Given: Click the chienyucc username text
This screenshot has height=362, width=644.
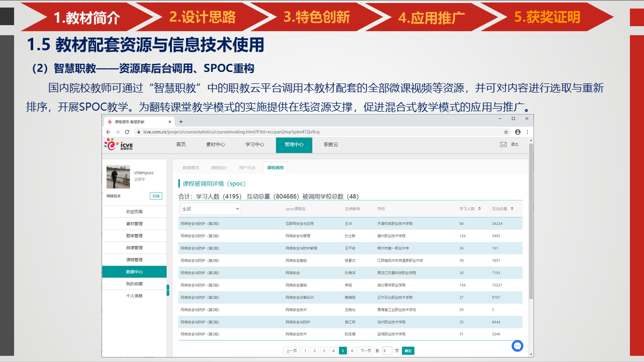Looking at the screenshot, I should click(144, 172).
